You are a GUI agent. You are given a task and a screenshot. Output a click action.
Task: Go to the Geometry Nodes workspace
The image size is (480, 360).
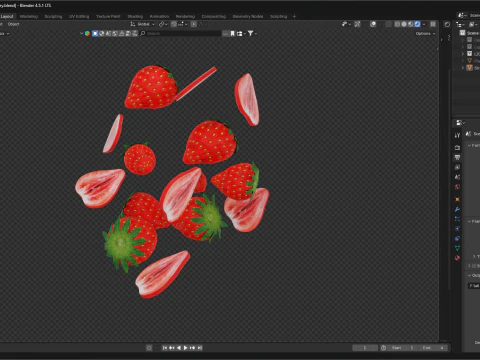click(248, 16)
